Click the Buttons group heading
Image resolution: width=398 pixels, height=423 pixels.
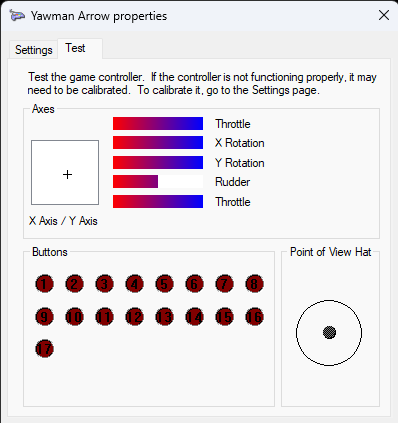click(50, 252)
